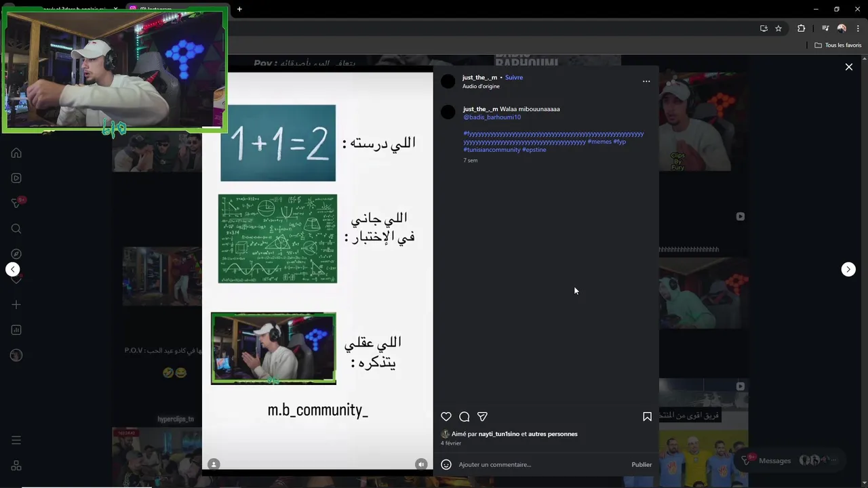Go to the previous post arrow
Image resolution: width=868 pixels, height=488 pixels.
pyautogui.click(x=12, y=270)
